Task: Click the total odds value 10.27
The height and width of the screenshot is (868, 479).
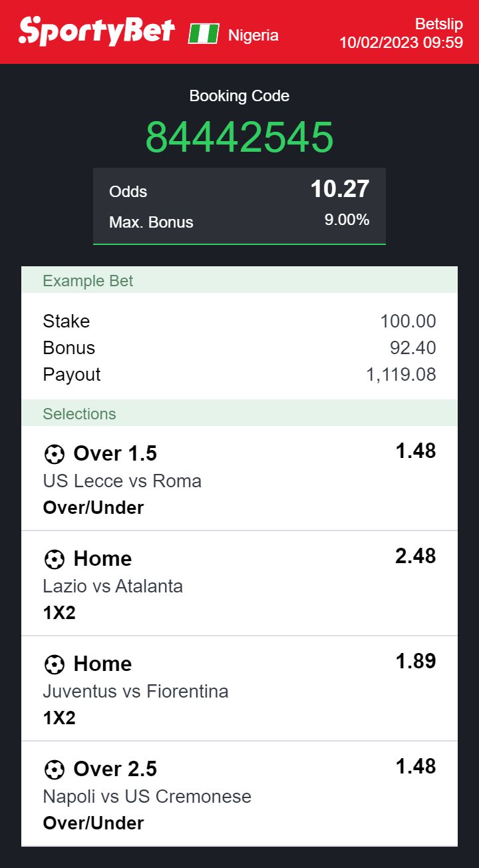Action: 339,190
